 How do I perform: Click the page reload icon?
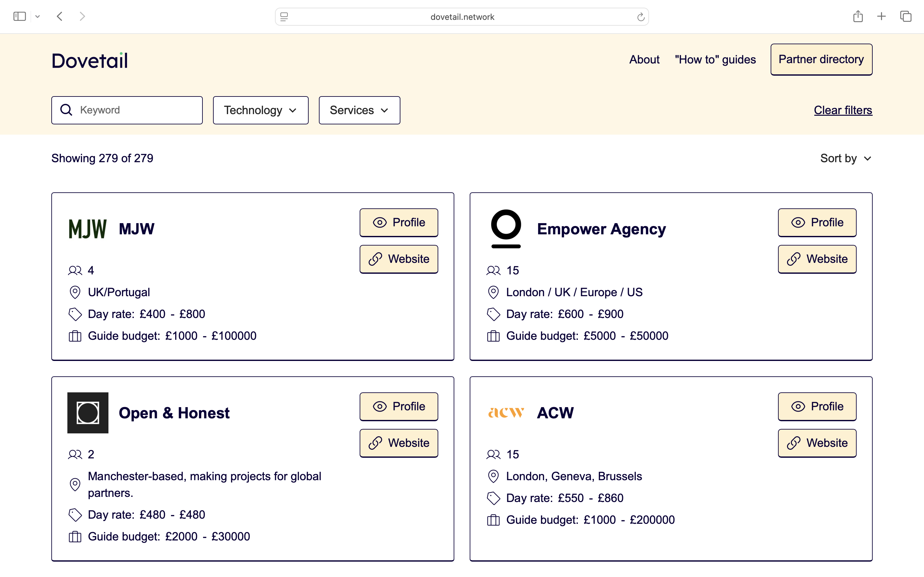tap(641, 17)
